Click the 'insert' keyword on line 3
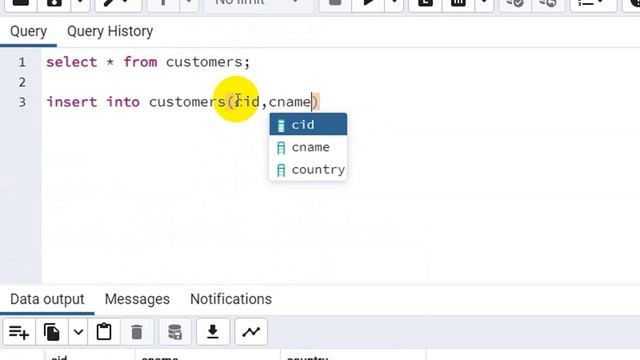Screen dimensions: 640x360 72,102
